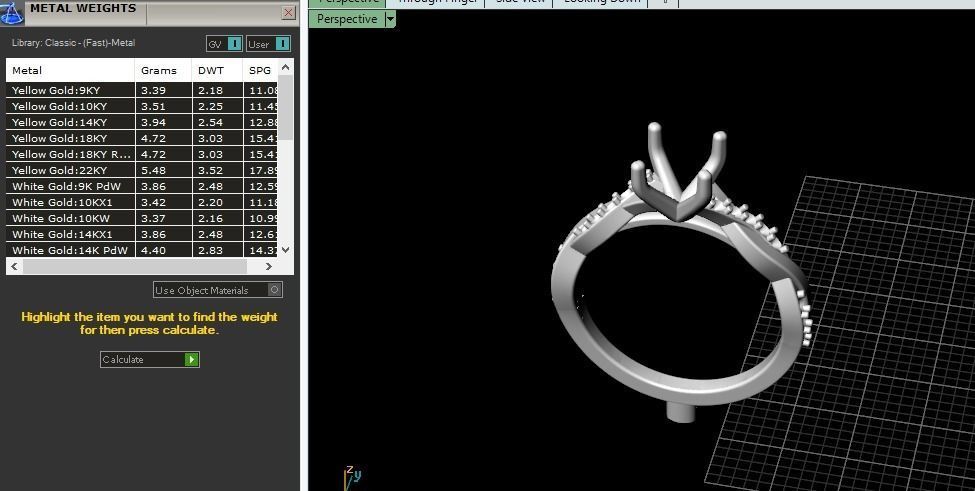Click the 2.20 DWT value
The height and width of the screenshot is (491, 975).
[x=211, y=203]
